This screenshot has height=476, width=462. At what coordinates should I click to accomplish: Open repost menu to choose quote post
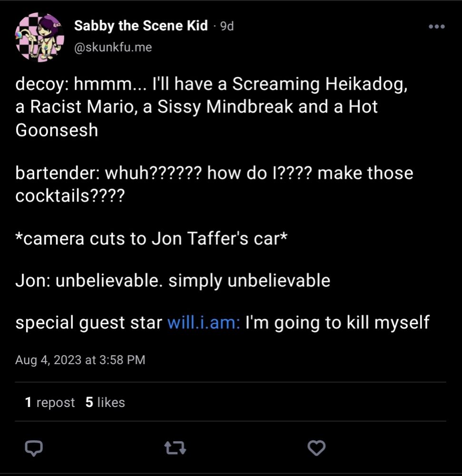(x=175, y=447)
